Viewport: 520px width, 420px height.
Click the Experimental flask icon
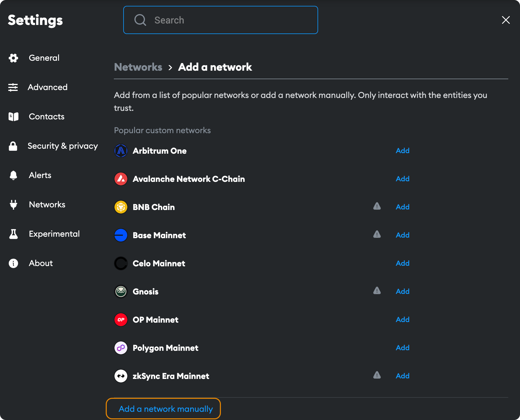[x=13, y=234]
